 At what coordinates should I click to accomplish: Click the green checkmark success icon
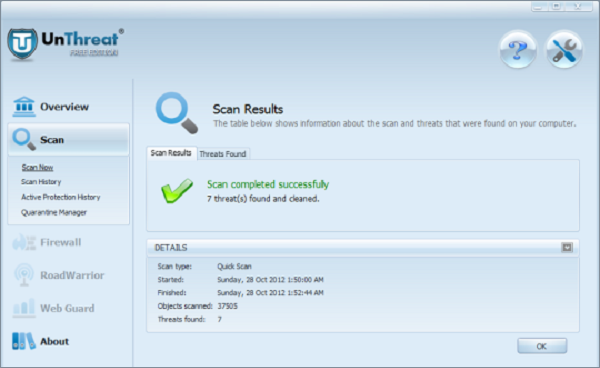(177, 191)
